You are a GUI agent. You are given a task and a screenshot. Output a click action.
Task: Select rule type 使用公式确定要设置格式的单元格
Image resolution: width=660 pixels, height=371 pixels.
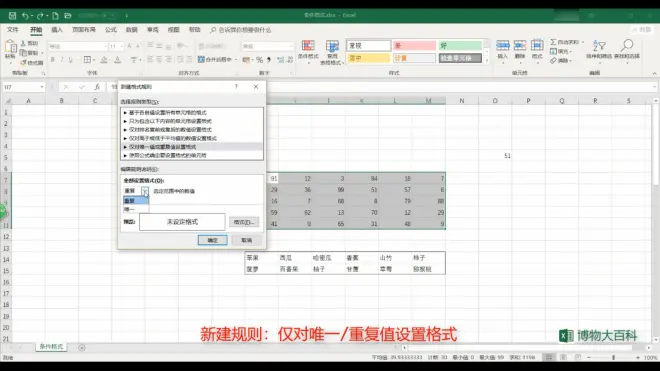(x=192, y=155)
